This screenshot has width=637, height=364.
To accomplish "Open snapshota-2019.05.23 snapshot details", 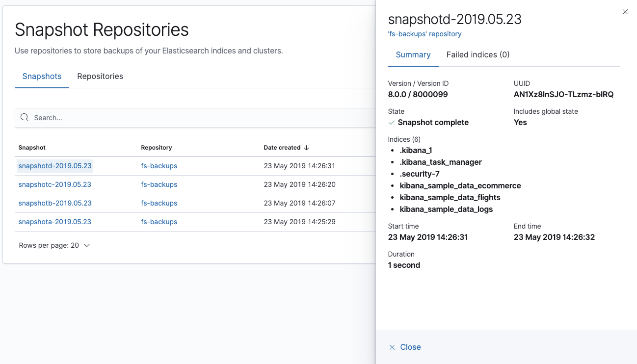I will point(54,221).
